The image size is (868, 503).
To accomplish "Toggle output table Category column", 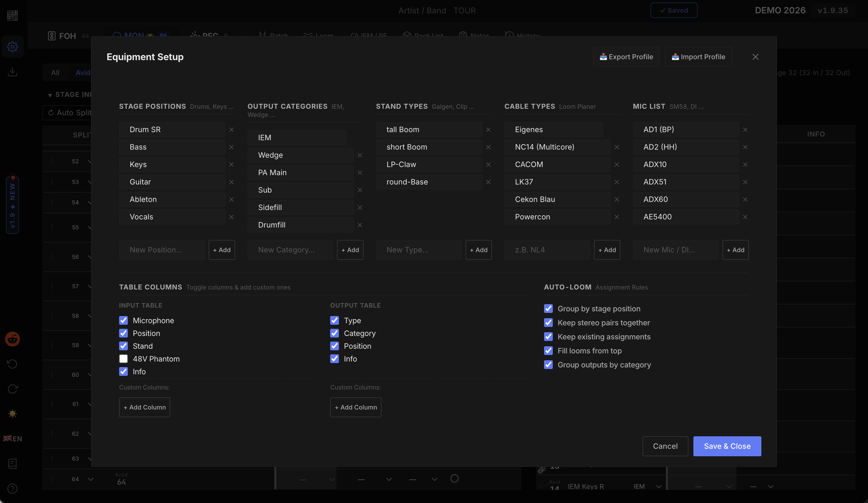I will 335,333.
